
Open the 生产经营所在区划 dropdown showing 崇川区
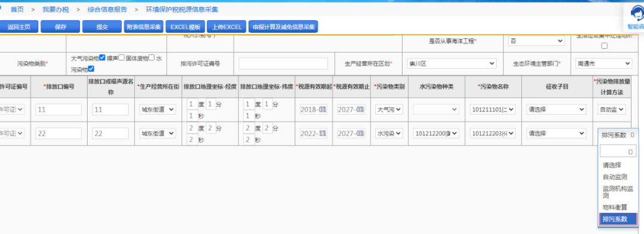451,63
